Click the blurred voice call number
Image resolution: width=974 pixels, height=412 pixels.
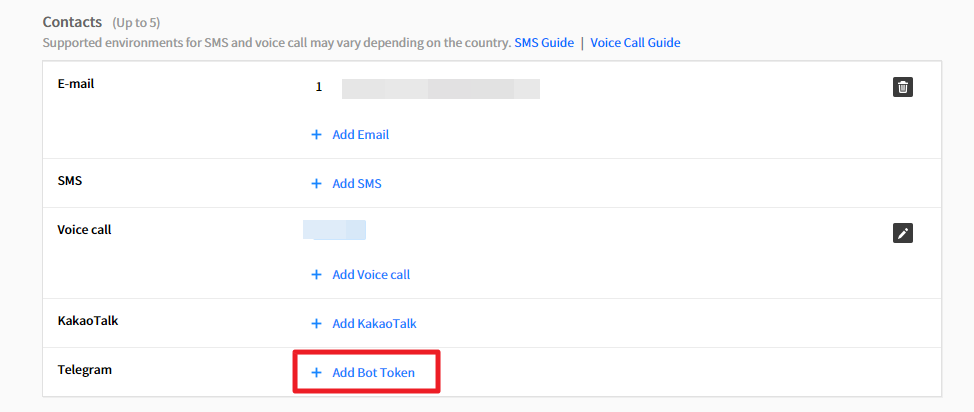[x=335, y=231]
